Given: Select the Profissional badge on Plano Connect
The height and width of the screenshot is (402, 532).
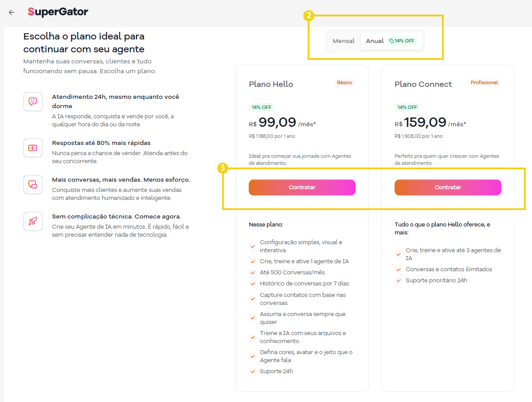Looking at the screenshot, I should pos(484,82).
